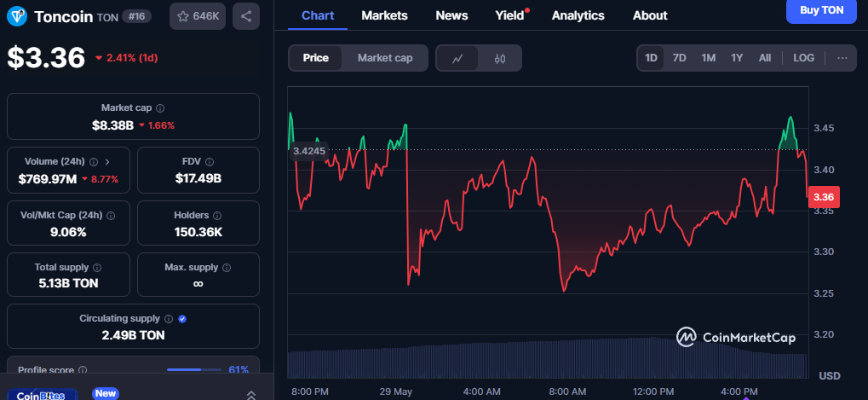Screen dimensions: 868x400
Task: Show Profile score info icon
Action: pyautogui.click(x=83, y=369)
